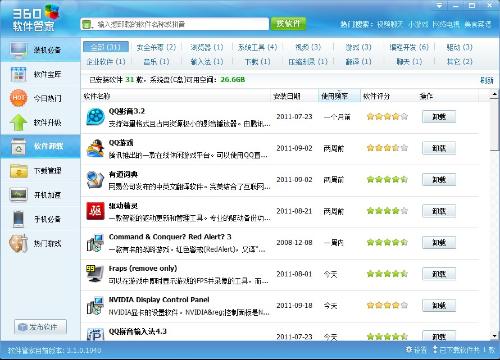This screenshot has width=500, height=360.
Task: Click the settings gear icon in status bar
Action: [409, 349]
